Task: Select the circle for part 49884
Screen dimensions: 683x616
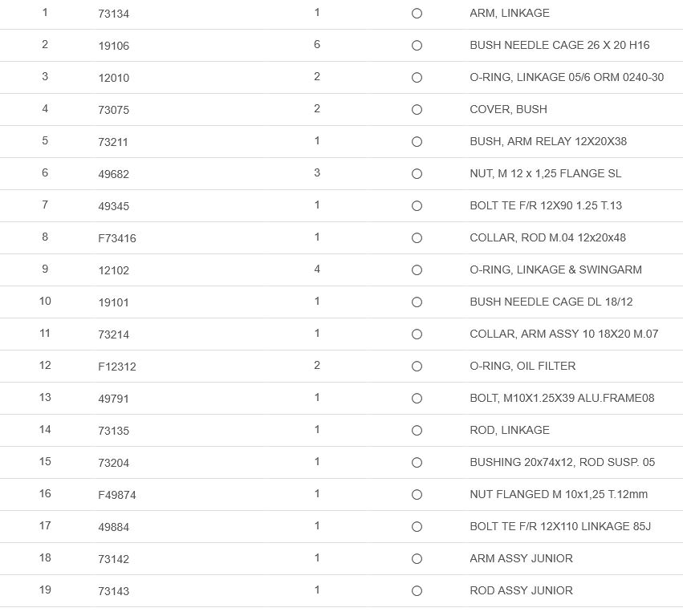Action: click(x=417, y=527)
